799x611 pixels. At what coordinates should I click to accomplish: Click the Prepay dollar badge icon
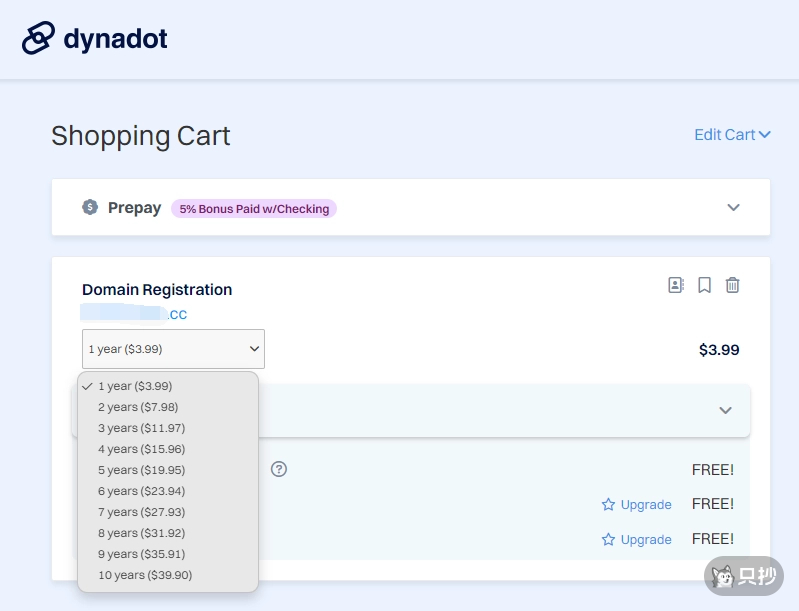tap(90, 207)
